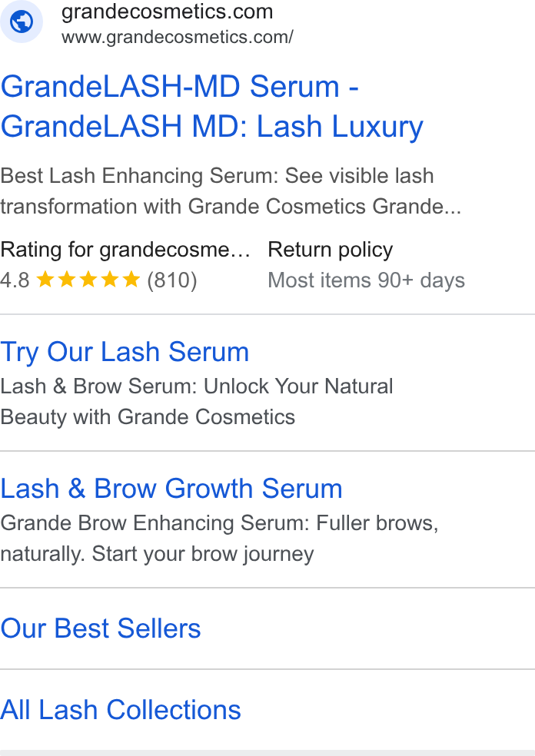
Task: Open the grandecosmetics.com site name
Action: [x=168, y=12]
